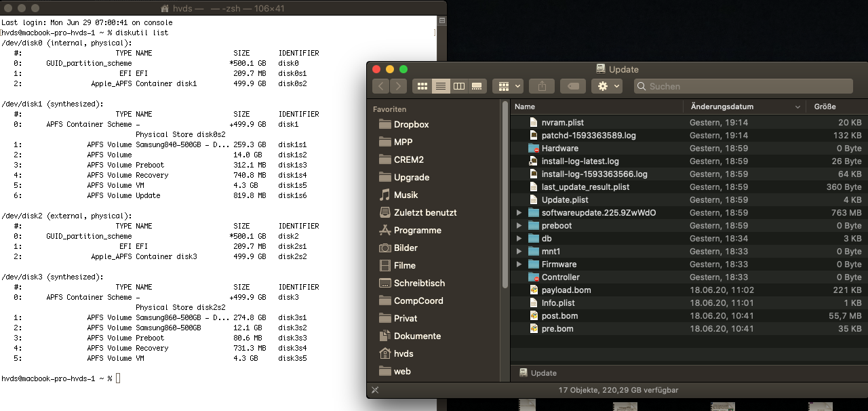Expand the Firmware folder

click(x=519, y=265)
